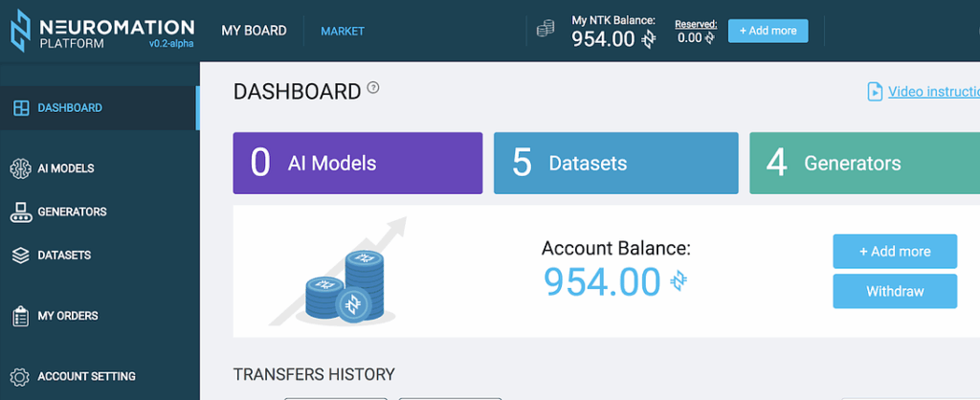The width and height of the screenshot is (980, 400).
Task: Open the MY BOARD tab
Action: point(254,31)
